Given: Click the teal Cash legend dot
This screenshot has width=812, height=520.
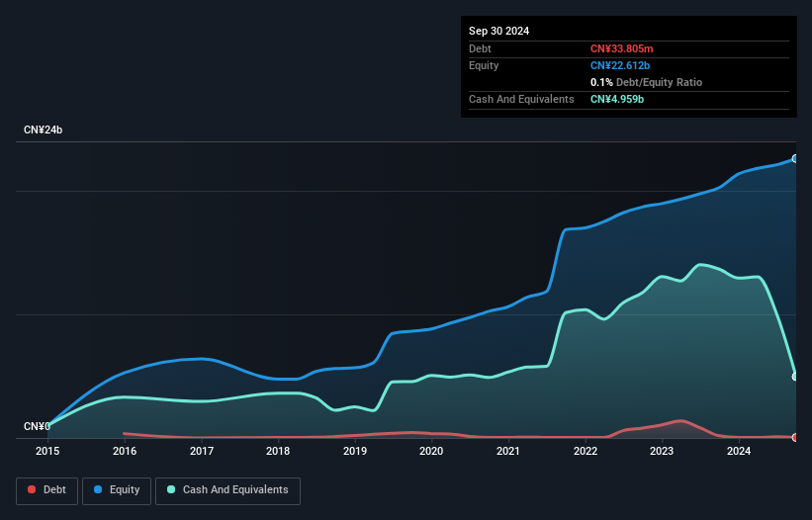Looking at the screenshot, I should coord(171,489).
